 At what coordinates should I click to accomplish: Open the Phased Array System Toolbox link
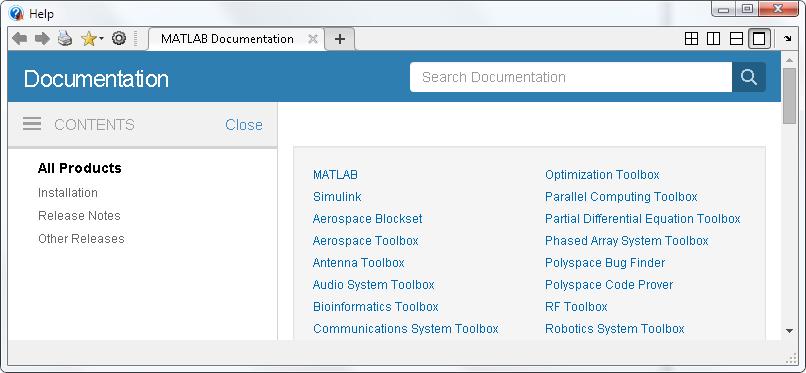[x=627, y=241]
